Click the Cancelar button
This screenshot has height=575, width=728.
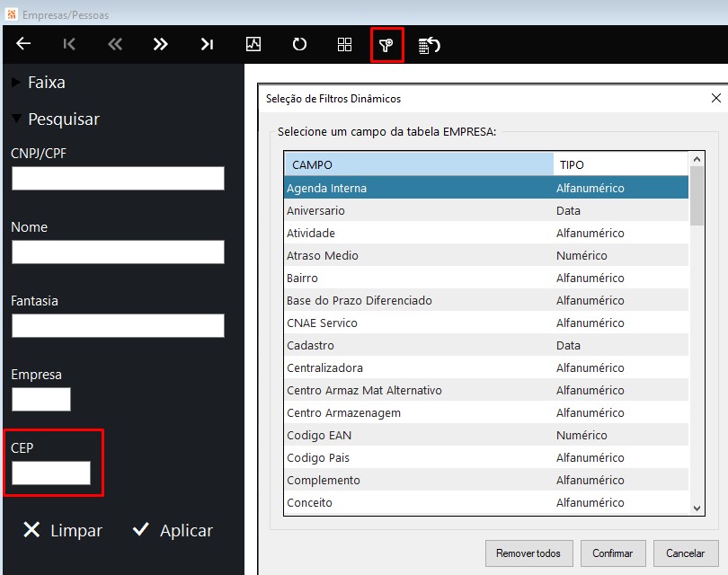[x=685, y=553]
